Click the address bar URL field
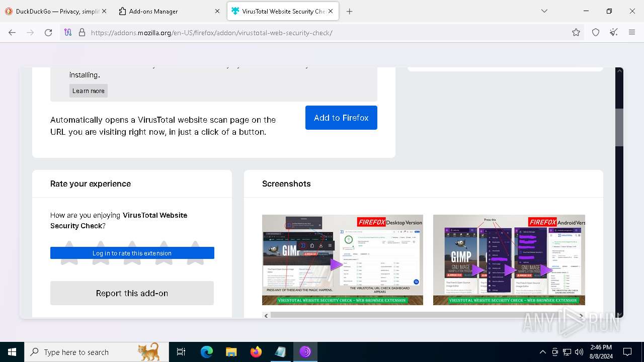Screen dimensions: 644x362 (x=322, y=33)
